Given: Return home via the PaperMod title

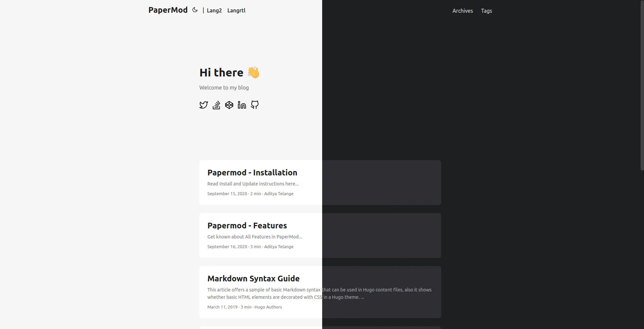Looking at the screenshot, I should point(167,10).
